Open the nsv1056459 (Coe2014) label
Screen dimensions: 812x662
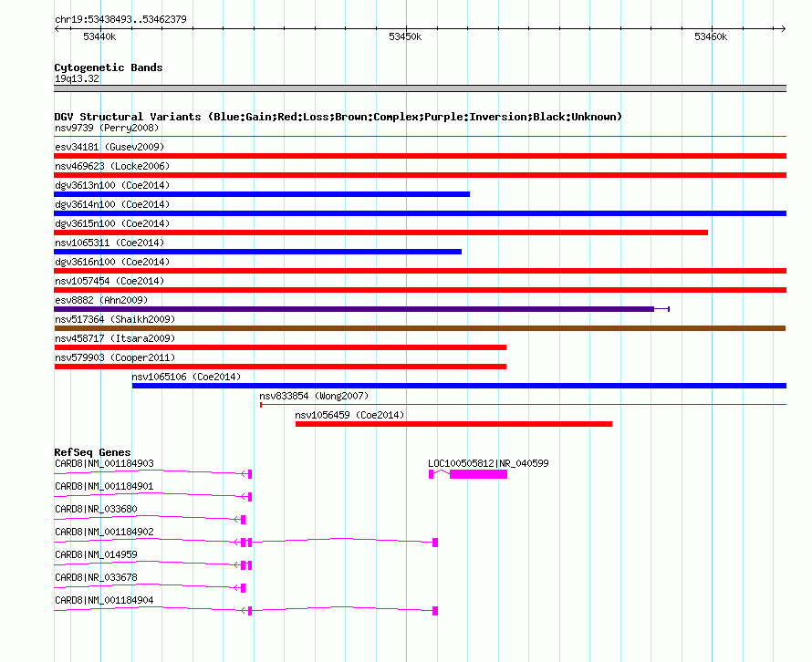(349, 415)
